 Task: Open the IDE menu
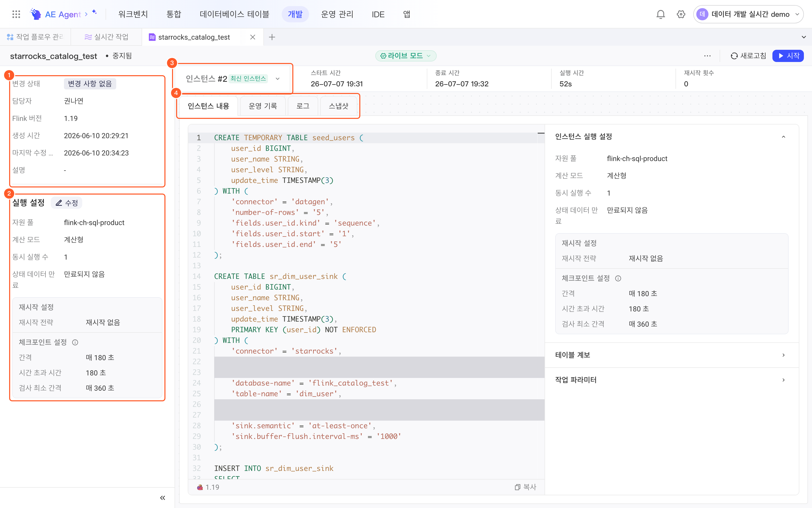[378, 14]
